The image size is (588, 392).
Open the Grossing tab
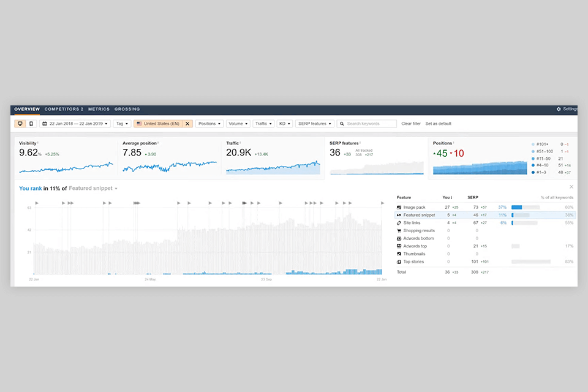point(127,109)
